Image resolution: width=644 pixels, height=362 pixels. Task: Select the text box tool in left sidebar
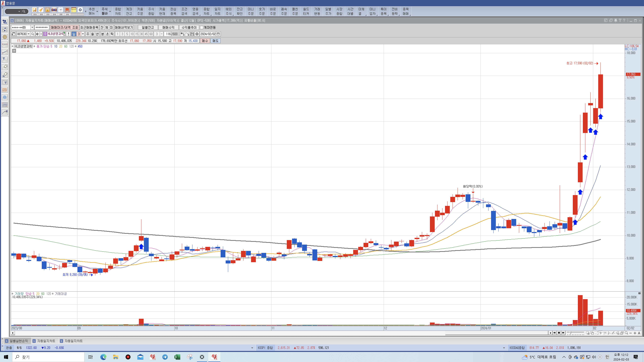click(5, 82)
